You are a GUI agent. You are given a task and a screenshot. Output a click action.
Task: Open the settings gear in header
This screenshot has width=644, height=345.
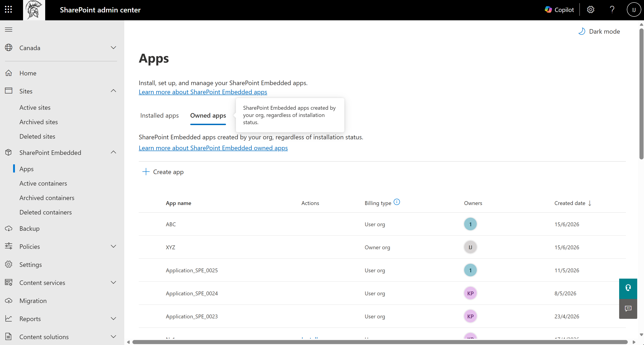[x=590, y=10]
